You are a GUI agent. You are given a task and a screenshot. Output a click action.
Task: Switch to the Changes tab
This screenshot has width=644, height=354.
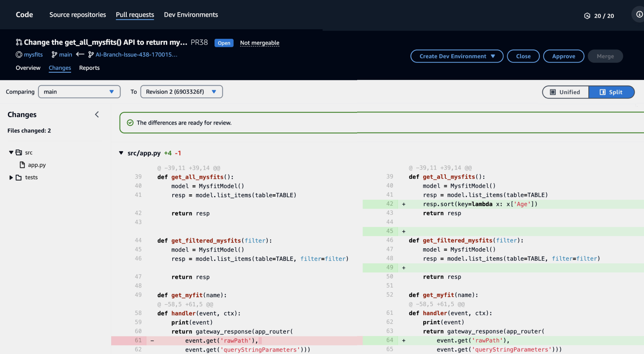point(60,68)
